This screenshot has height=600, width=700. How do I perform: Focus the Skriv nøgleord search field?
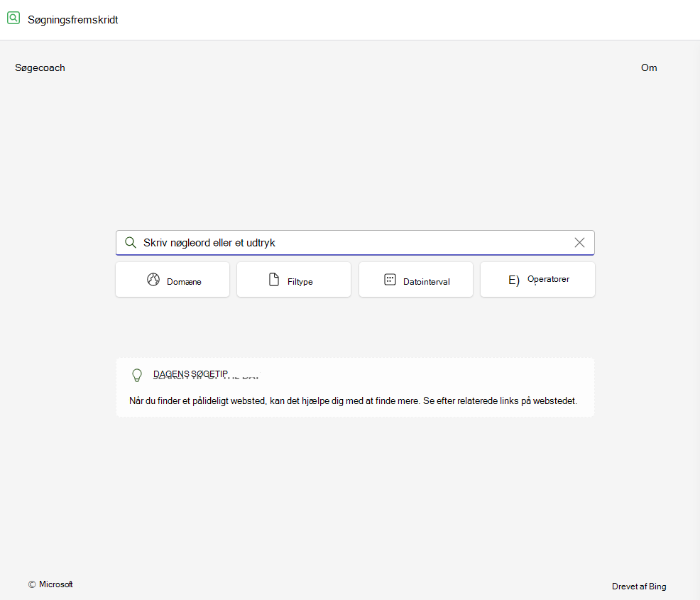point(355,242)
